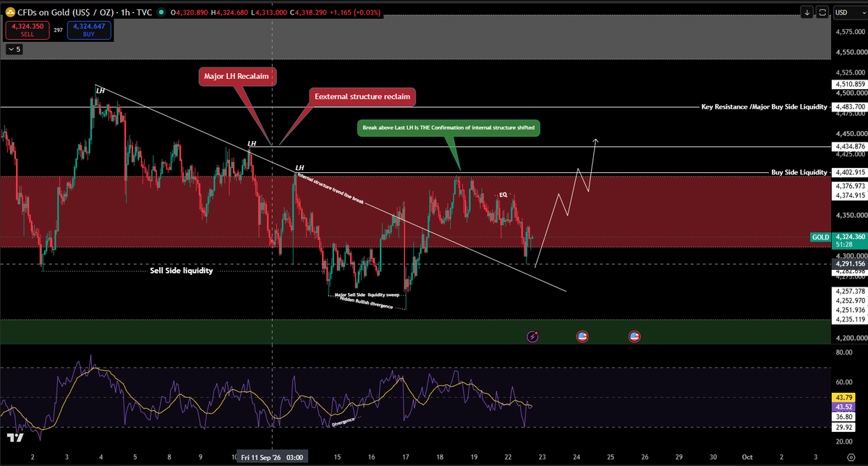Click the 4,402.915 price label

click(x=850, y=173)
